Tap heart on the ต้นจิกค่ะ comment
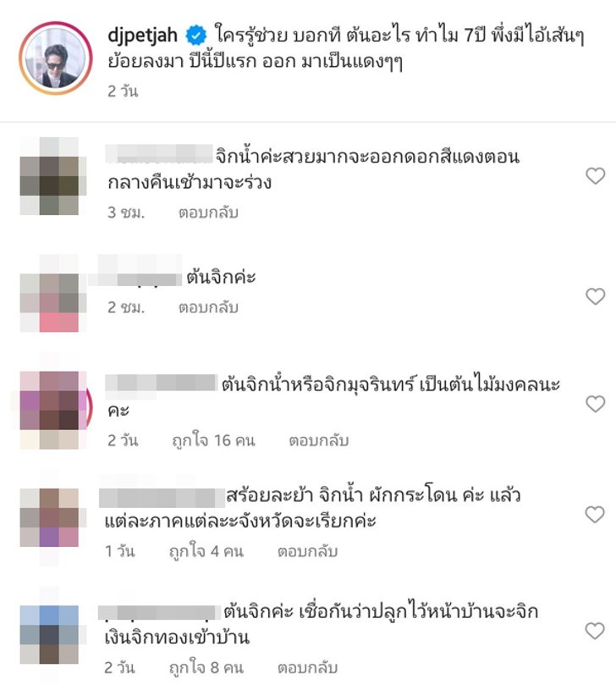This screenshot has height=685, width=616. [x=595, y=296]
